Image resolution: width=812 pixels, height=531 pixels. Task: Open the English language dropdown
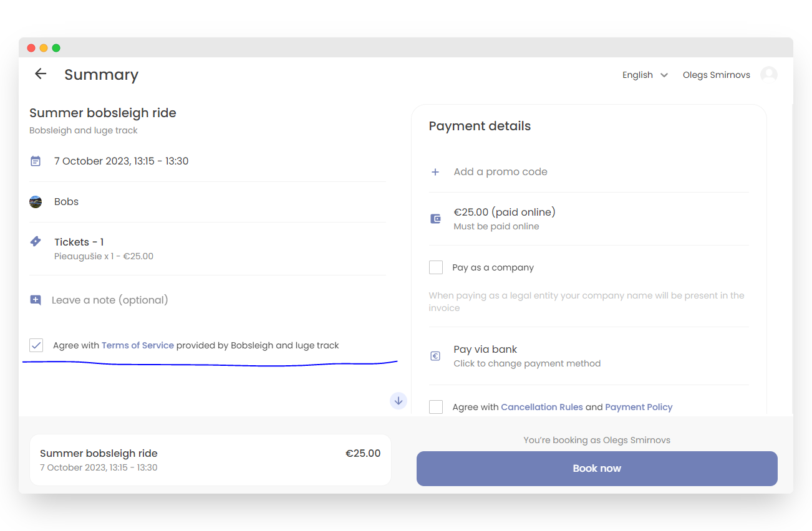click(x=645, y=75)
